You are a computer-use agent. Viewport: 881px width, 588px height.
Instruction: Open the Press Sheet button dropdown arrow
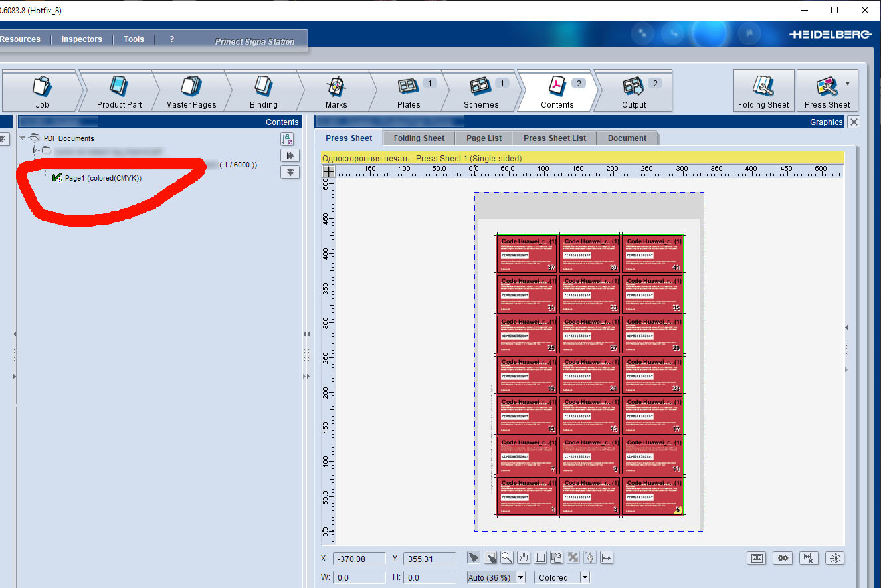point(848,84)
